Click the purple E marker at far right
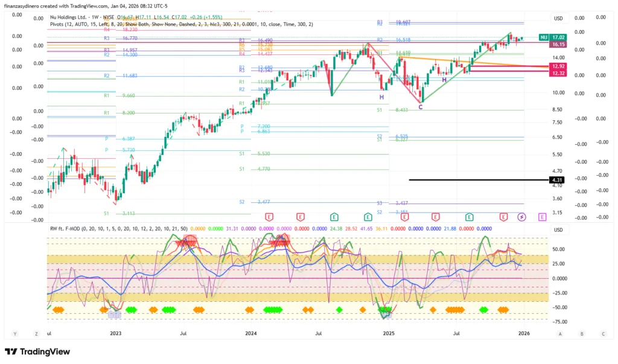Viewport: 618px width, 364px height. tap(542, 216)
